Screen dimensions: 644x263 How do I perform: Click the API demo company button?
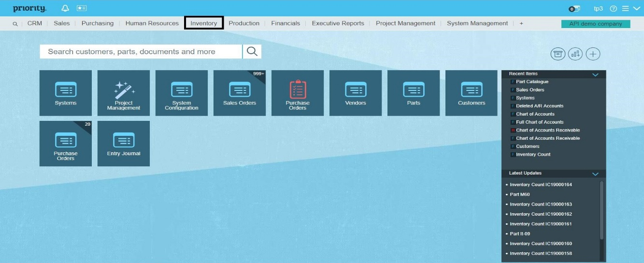pyautogui.click(x=596, y=24)
